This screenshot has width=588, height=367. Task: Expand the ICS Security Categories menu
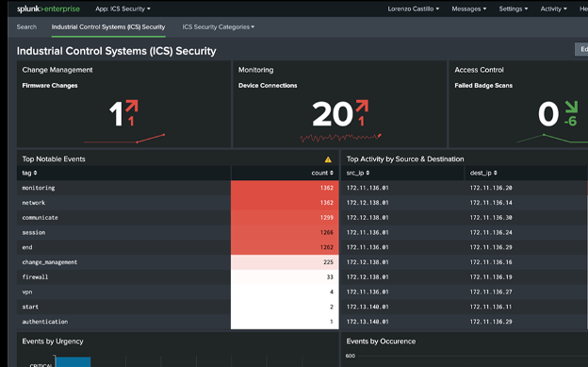point(219,27)
